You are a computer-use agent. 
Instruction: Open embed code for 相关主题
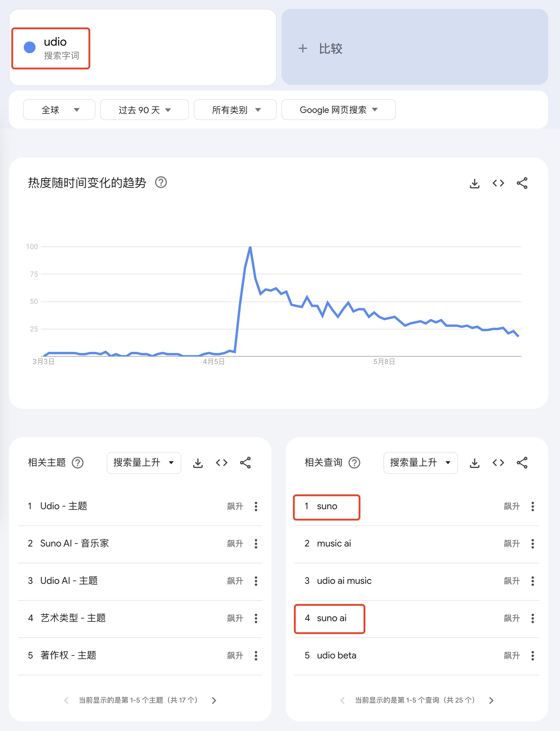coord(221,463)
